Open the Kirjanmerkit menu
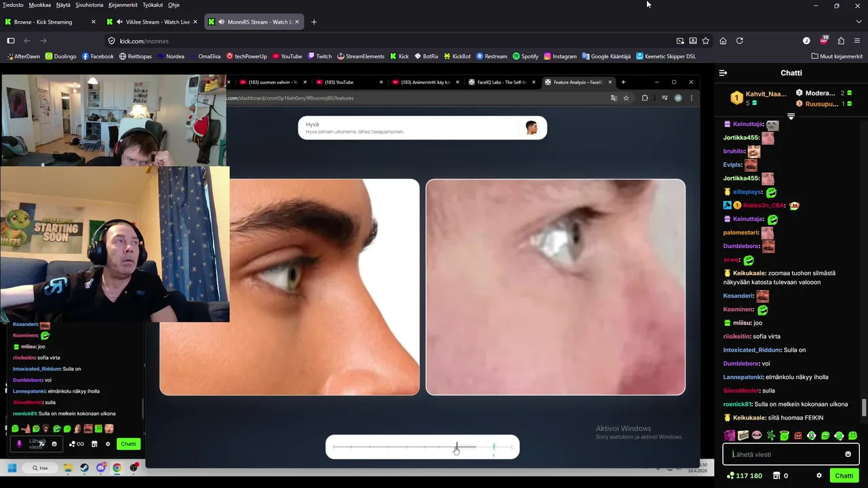 click(x=123, y=5)
